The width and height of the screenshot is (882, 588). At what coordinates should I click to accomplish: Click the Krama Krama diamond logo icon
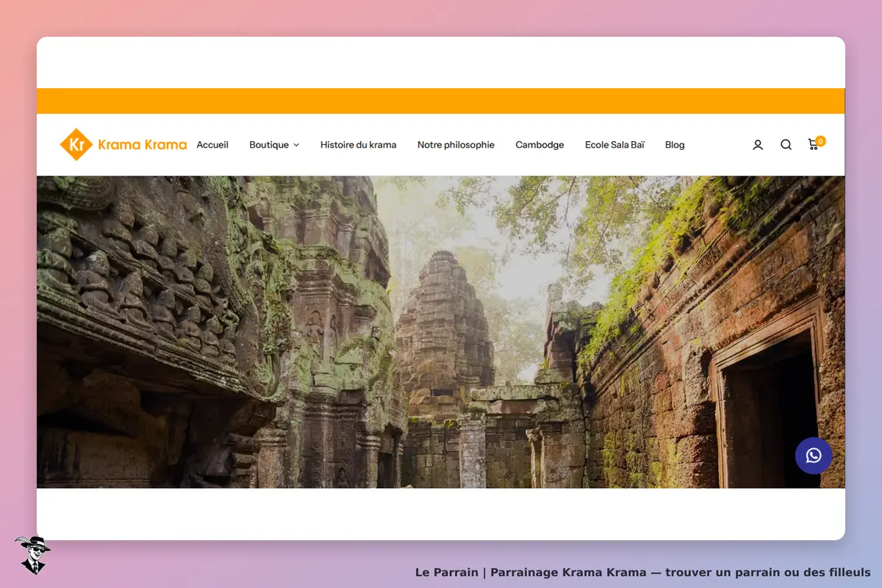coord(76,144)
